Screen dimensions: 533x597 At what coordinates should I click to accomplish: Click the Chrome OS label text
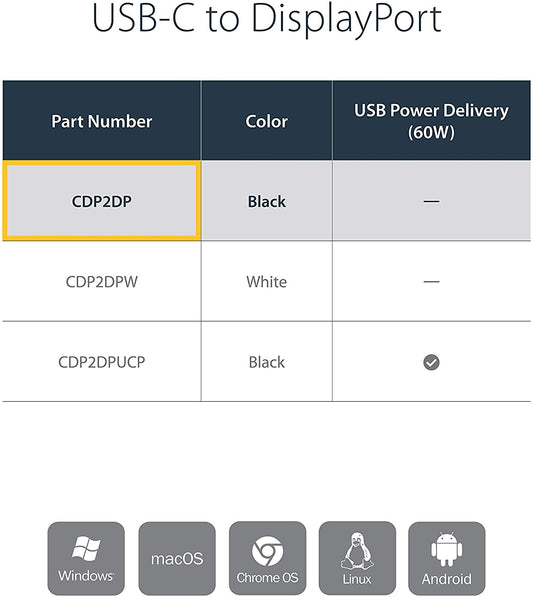coord(267,578)
